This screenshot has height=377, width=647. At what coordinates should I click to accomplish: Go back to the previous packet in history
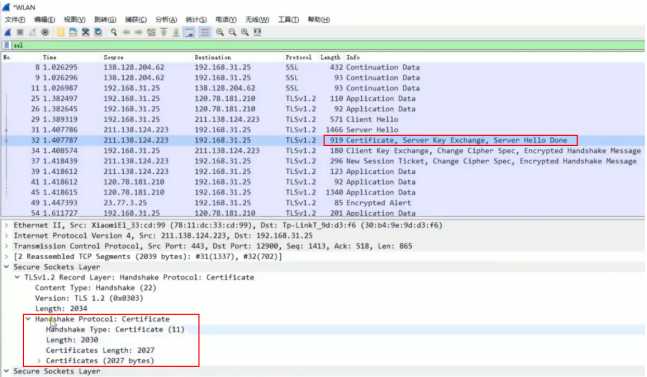(126, 32)
